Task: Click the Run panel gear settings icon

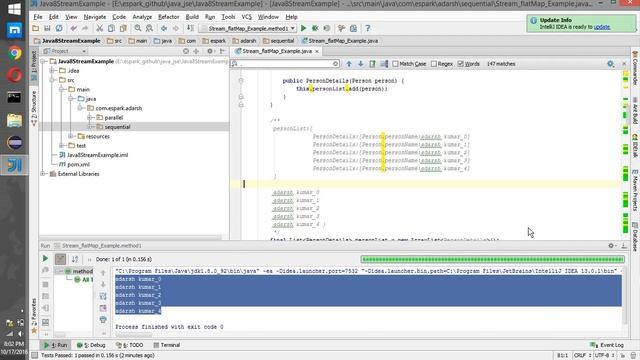Action: [x=611, y=246]
